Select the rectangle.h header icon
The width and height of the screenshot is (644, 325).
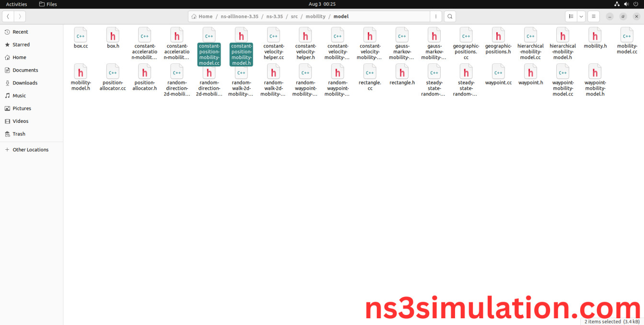pos(402,73)
